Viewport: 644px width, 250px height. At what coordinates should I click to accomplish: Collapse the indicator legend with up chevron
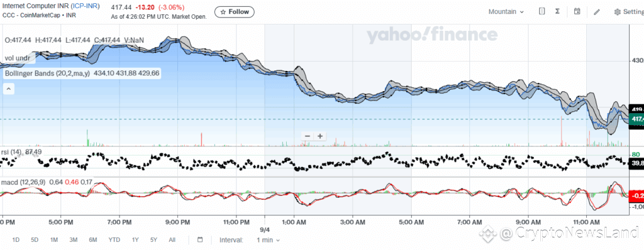pos(9,89)
